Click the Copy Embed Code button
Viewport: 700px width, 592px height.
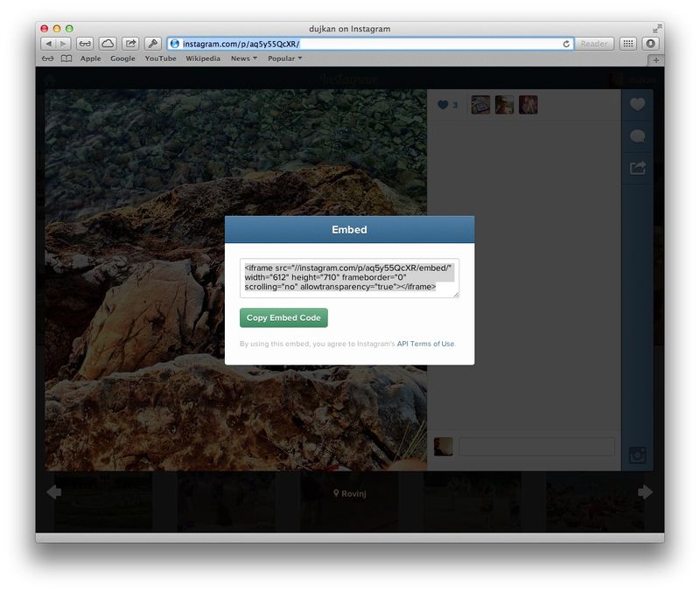tap(283, 317)
